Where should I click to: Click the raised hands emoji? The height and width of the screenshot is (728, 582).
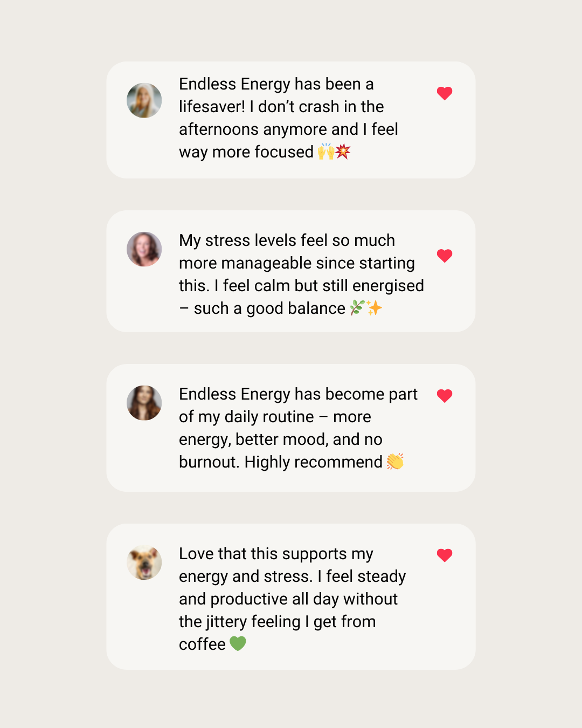click(326, 152)
